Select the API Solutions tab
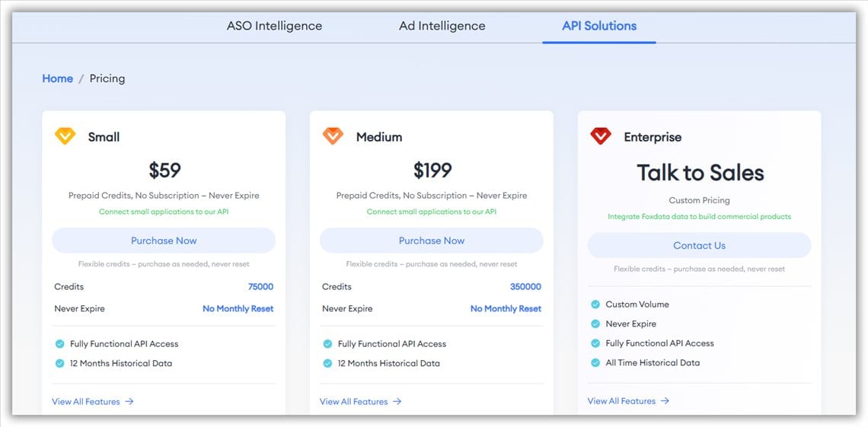Image resolution: width=868 pixels, height=427 pixels. (x=599, y=26)
